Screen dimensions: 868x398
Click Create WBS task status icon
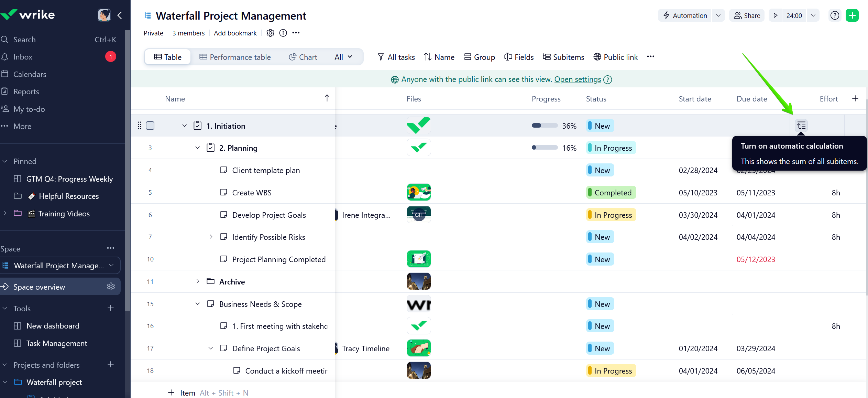(x=223, y=192)
